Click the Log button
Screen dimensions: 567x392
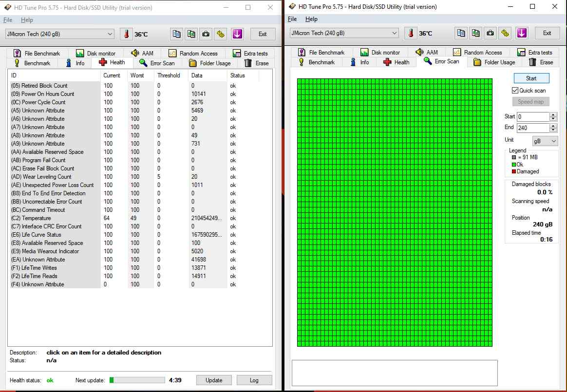(x=254, y=380)
